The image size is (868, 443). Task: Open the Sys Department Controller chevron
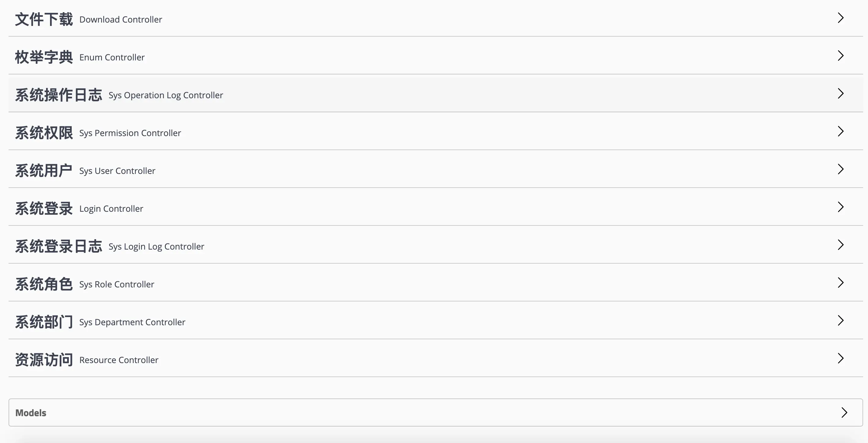pyautogui.click(x=840, y=320)
